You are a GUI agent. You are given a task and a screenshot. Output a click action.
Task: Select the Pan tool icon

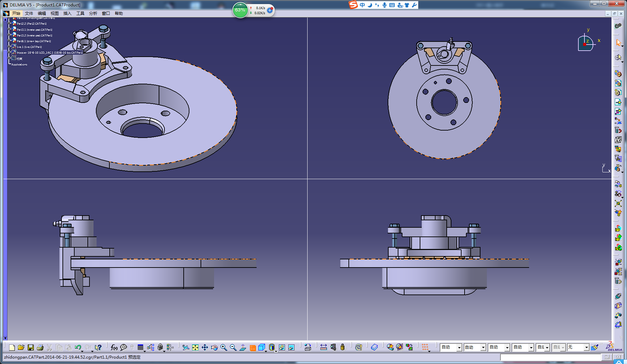click(205, 347)
